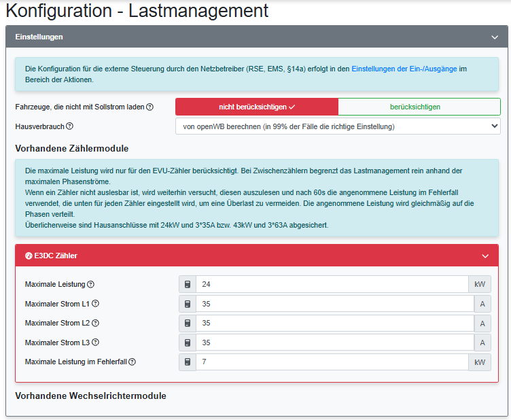This screenshot has width=511, height=420.
Task: Click 'Fahrzeuge, die nicht mit Sollstrom laden' label
Action: (x=80, y=107)
